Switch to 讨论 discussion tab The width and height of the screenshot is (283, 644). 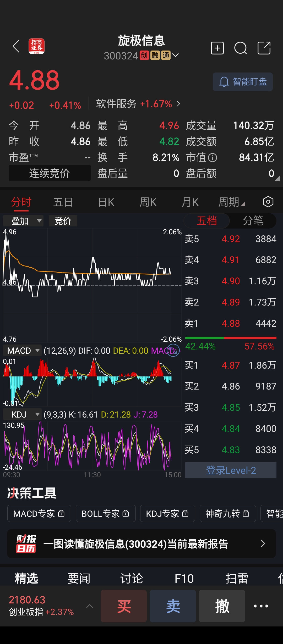pyautogui.click(x=132, y=578)
